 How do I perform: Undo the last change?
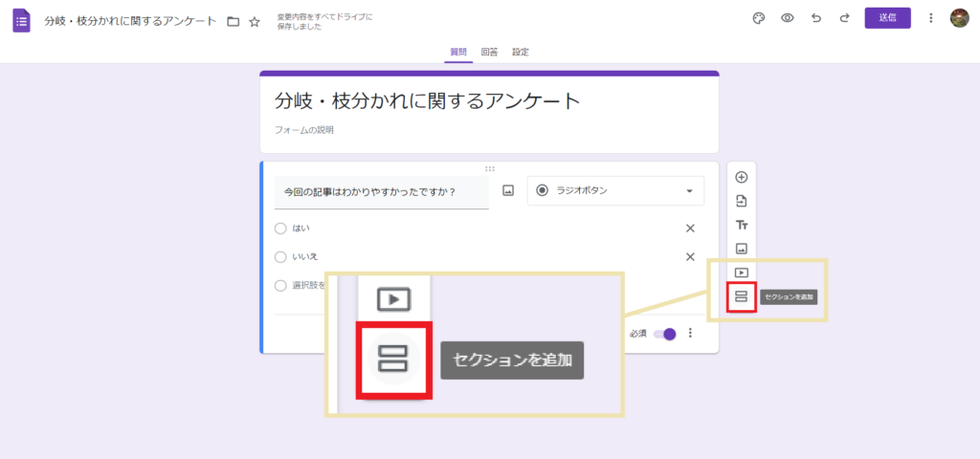(816, 18)
